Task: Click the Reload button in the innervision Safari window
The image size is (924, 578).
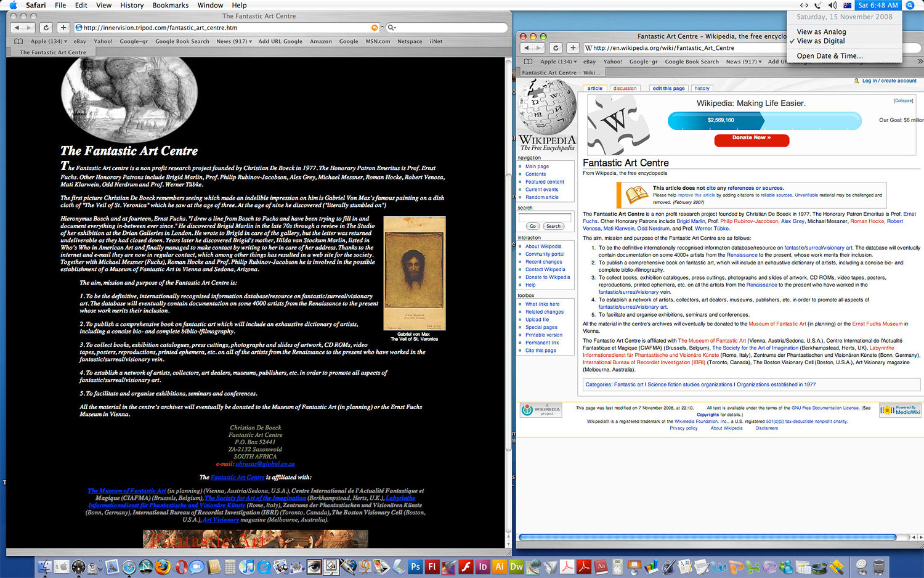Action: [x=46, y=28]
